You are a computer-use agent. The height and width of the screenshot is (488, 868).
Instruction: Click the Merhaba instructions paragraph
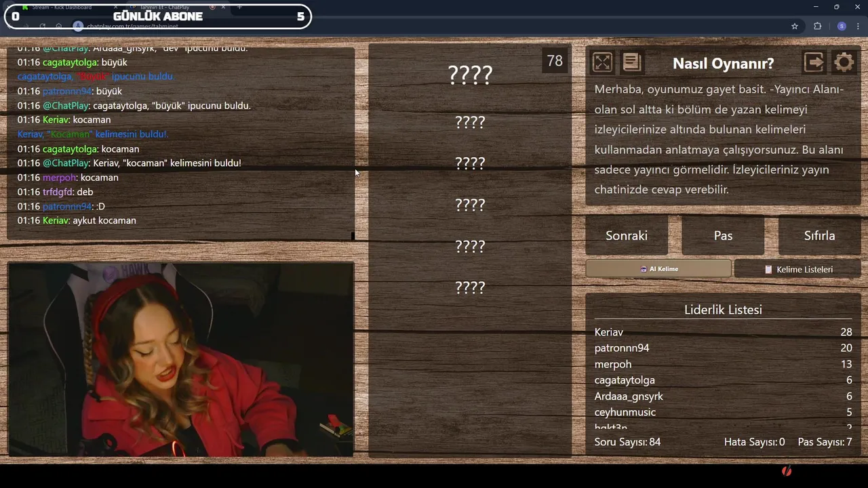click(719, 140)
